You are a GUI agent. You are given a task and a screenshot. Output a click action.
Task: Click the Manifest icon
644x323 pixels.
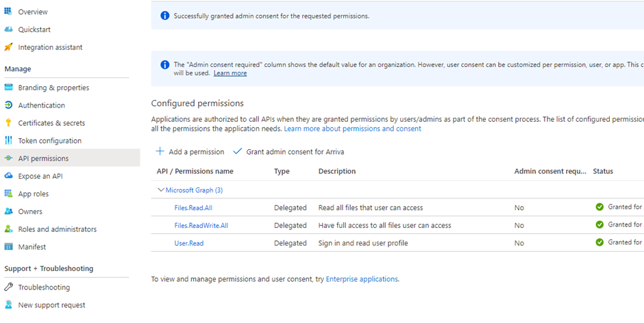8,246
